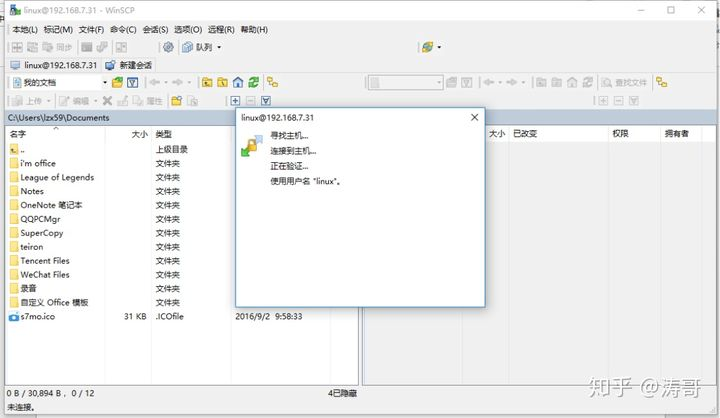Open the 文件(F) menu

tap(91, 29)
